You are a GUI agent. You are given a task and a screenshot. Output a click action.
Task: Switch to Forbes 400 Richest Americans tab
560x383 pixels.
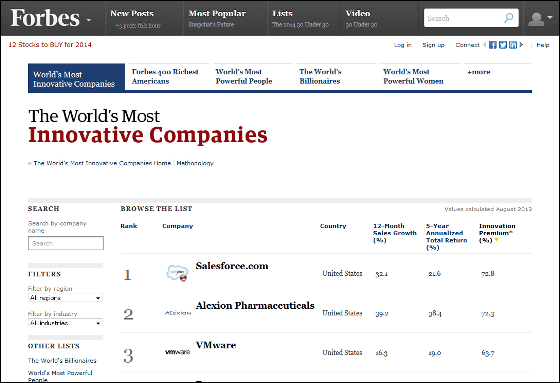click(x=165, y=76)
